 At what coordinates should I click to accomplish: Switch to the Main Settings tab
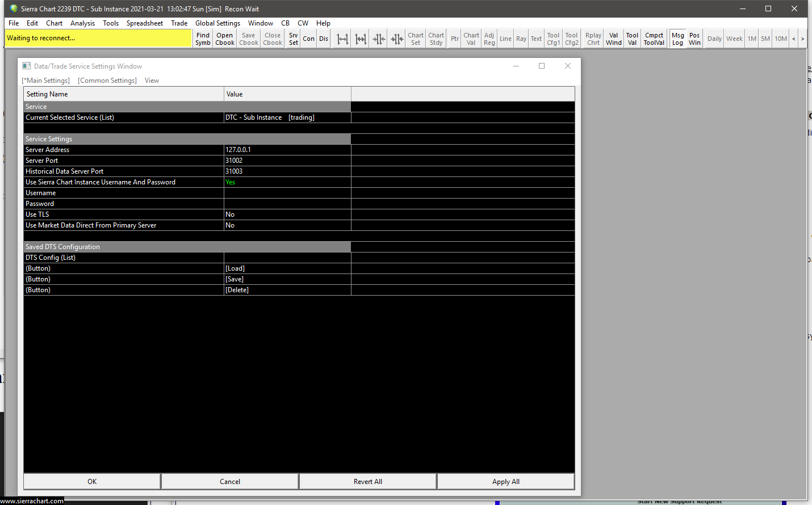46,81
